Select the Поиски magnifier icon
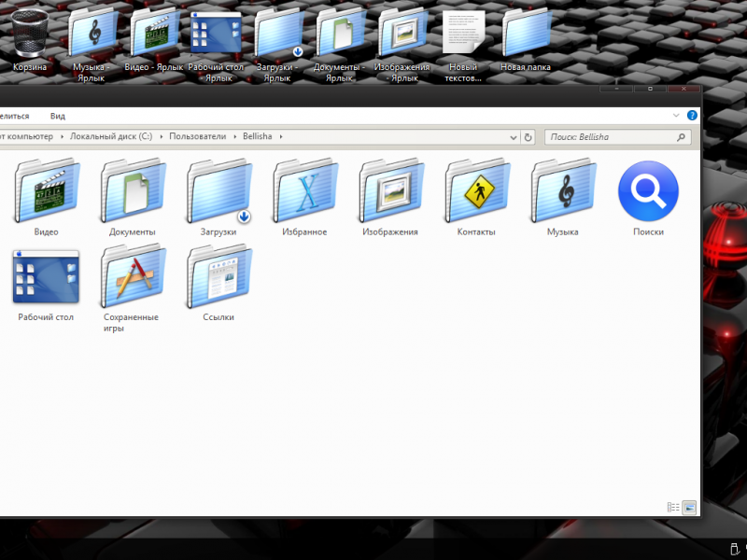 [x=648, y=191]
